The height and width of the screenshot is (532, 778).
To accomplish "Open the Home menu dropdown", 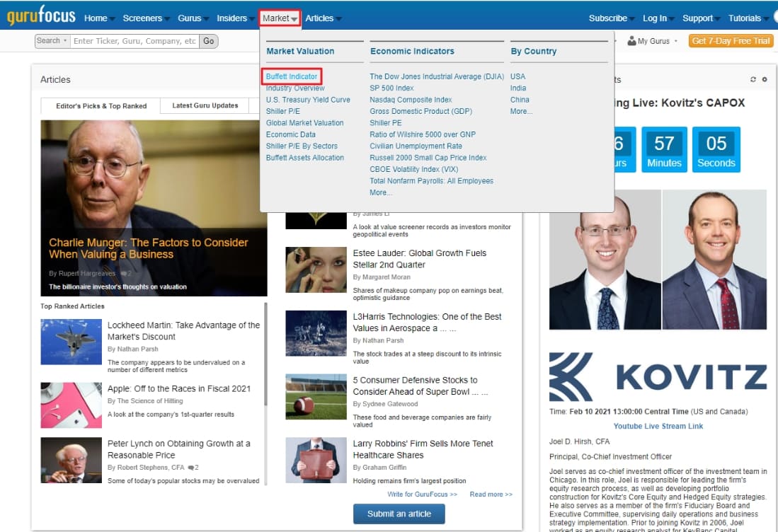I will click(x=98, y=18).
